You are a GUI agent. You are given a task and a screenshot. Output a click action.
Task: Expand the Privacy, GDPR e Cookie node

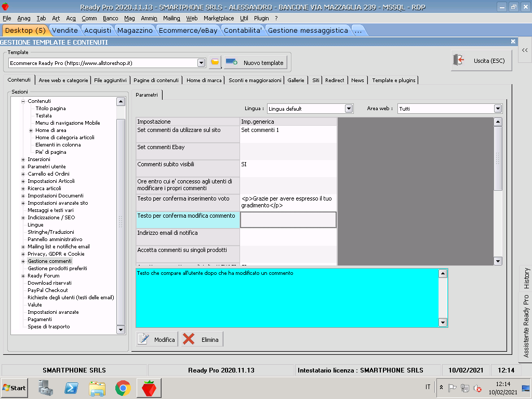23,254
